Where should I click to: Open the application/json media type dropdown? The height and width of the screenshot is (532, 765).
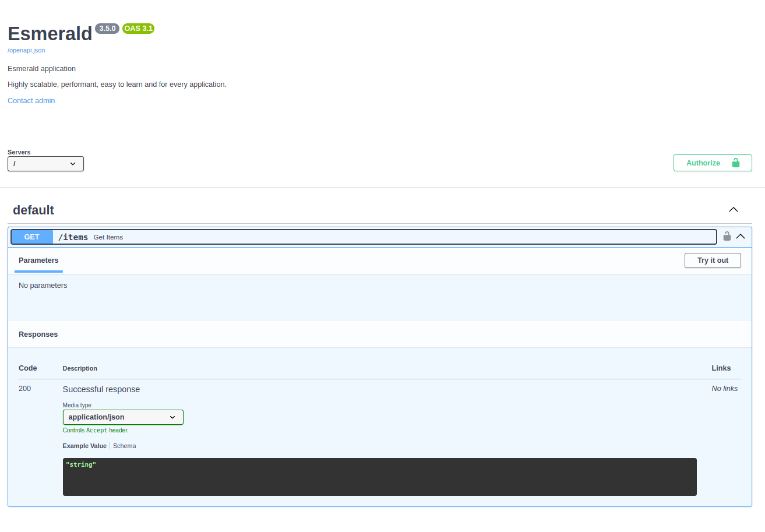tap(123, 417)
